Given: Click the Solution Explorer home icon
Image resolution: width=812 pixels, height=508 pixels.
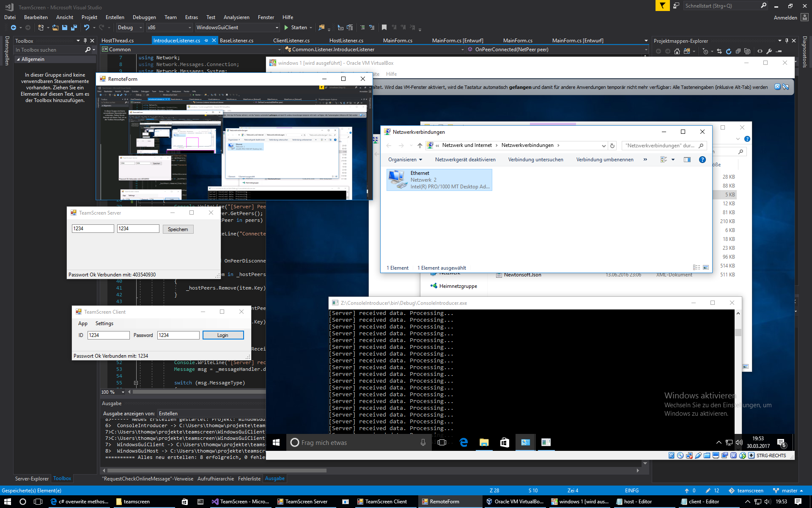Looking at the screenshot, I should (677, 51).
